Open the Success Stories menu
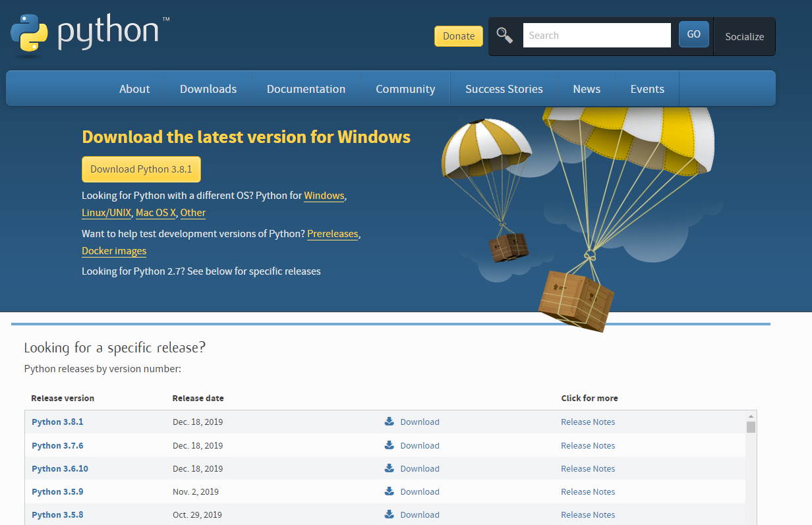812x525 pixels. click(x=504, y=89)
